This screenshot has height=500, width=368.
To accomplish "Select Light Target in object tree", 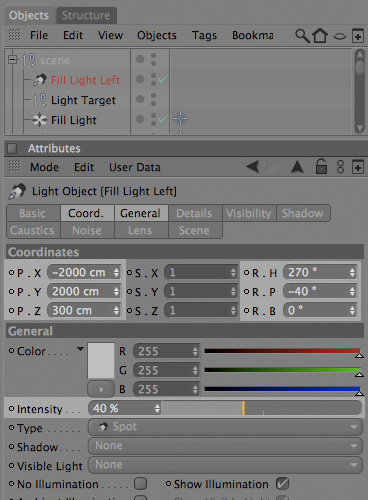I will point(83,100).
